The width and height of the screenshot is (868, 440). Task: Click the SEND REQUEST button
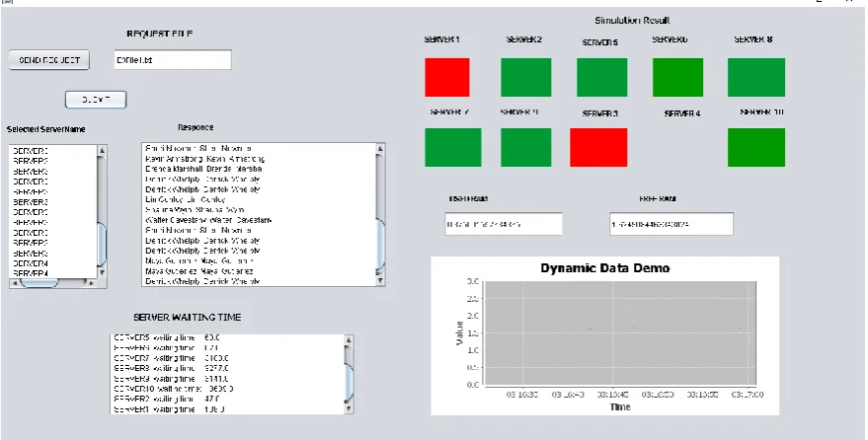(49, 60)
